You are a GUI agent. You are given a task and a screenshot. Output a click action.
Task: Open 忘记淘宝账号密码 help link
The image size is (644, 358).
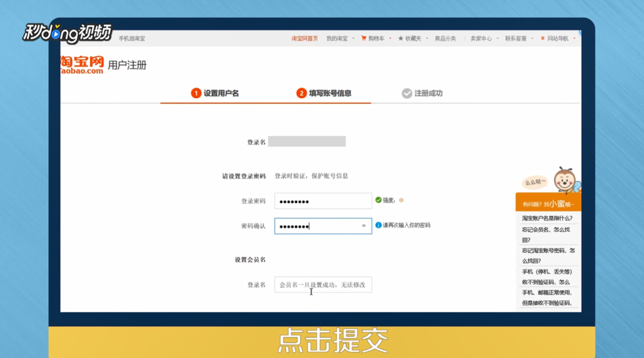pos(548,256)
